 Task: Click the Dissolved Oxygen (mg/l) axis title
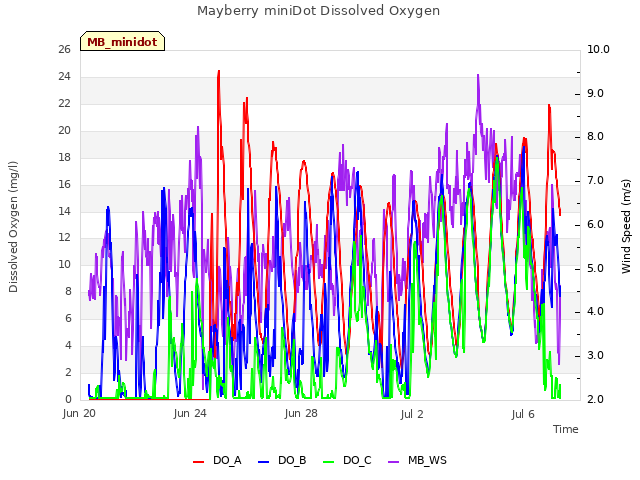13,227
